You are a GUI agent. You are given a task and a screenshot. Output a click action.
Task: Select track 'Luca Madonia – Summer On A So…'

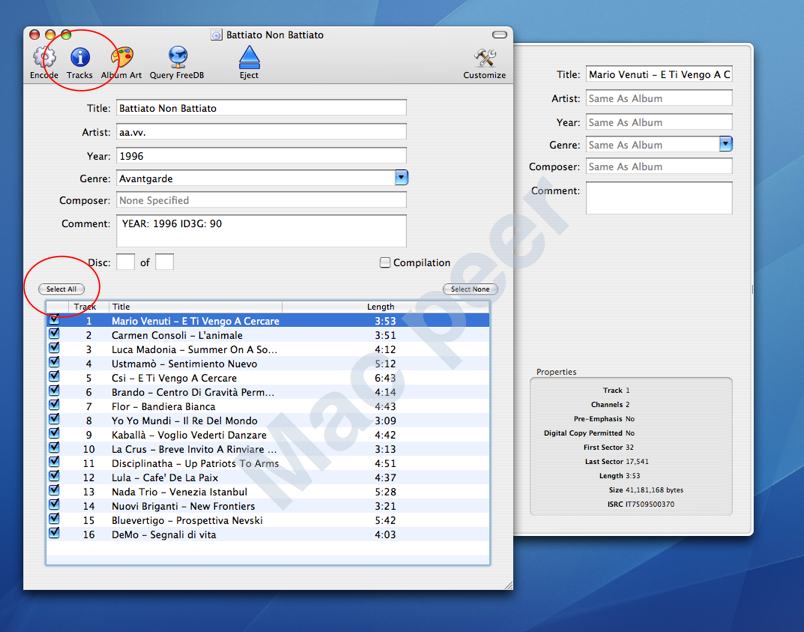click(x=268, y=349)
